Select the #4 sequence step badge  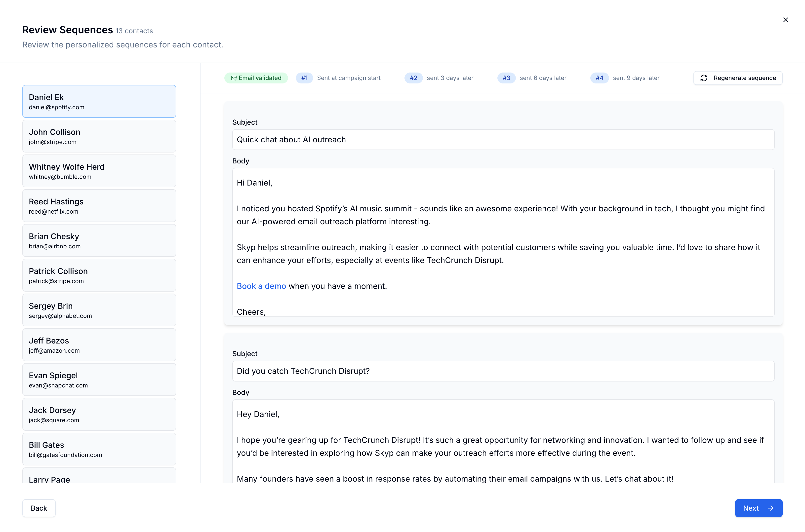tap(599, 78)
